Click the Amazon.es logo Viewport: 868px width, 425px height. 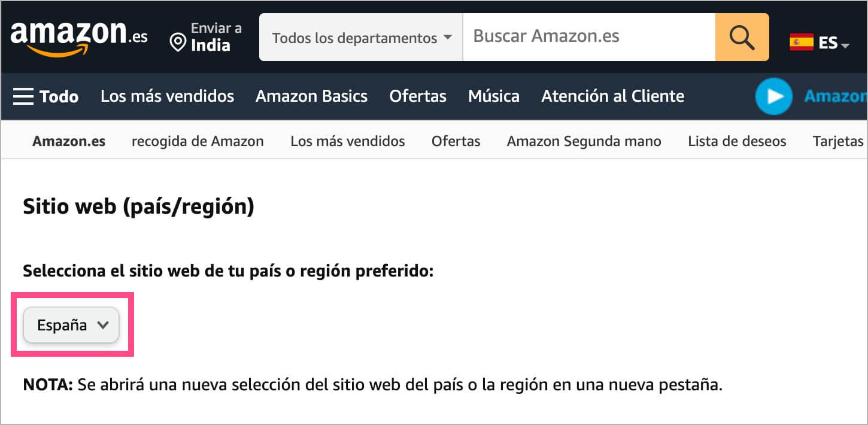[x=78, y=37]
